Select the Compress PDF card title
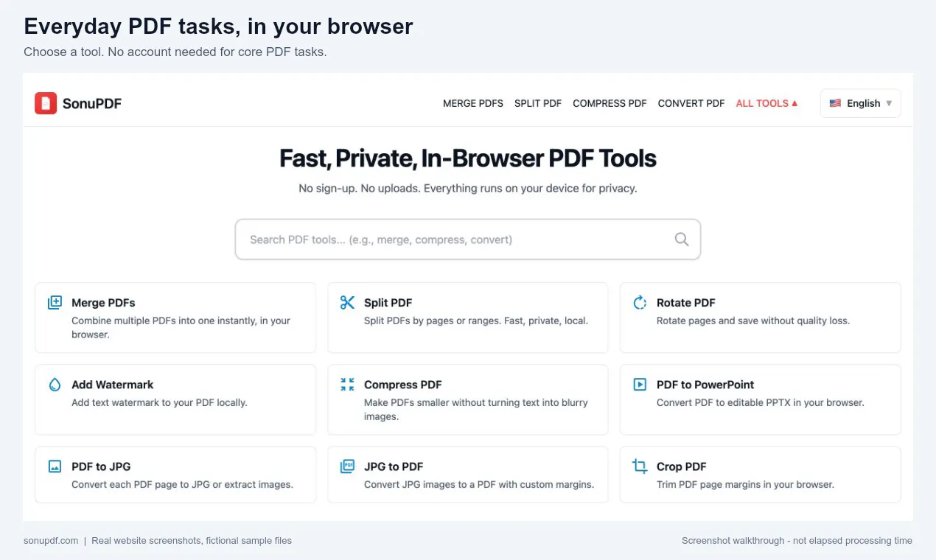 (403, 385)
